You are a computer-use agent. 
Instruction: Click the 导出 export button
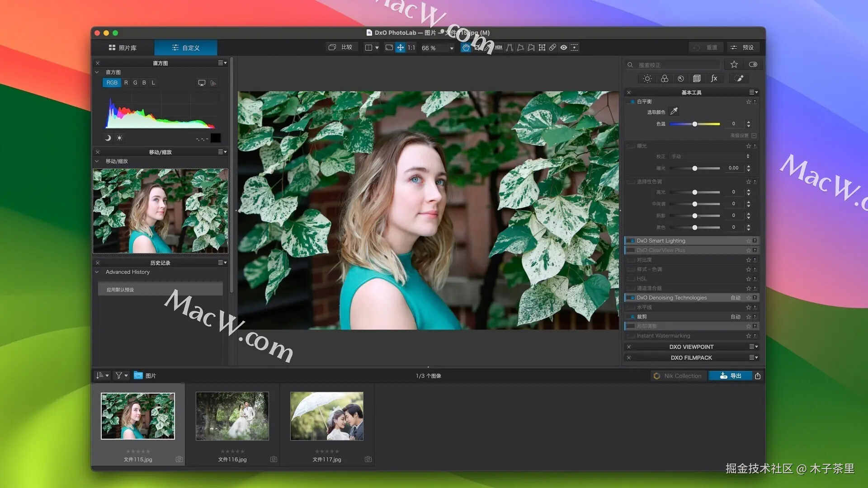point(730,376)
